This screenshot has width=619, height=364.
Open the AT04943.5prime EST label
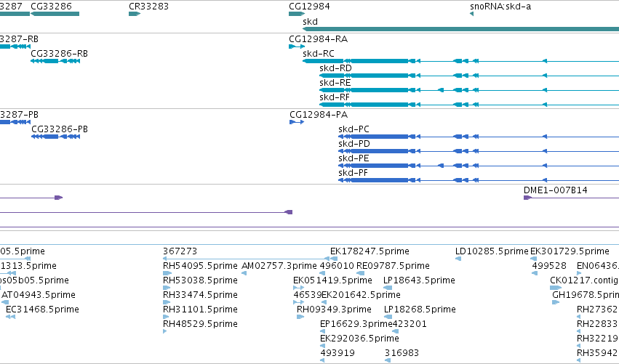39,295
